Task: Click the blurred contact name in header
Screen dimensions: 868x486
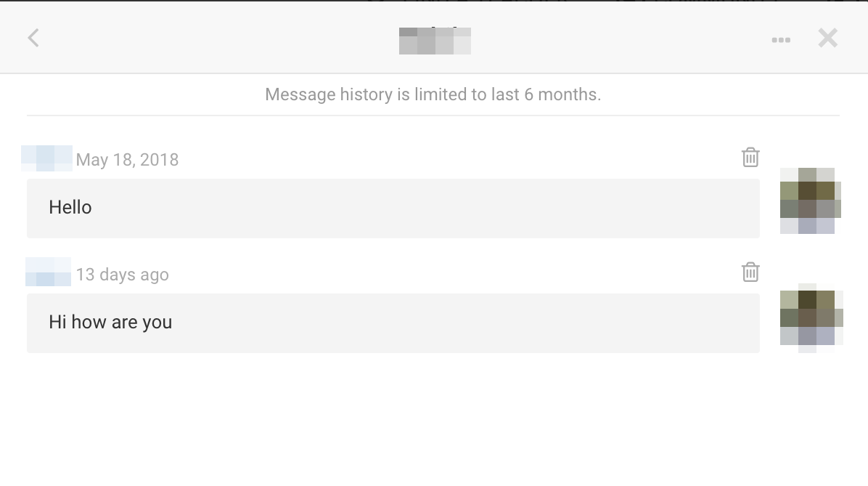Action: (435, 41)
